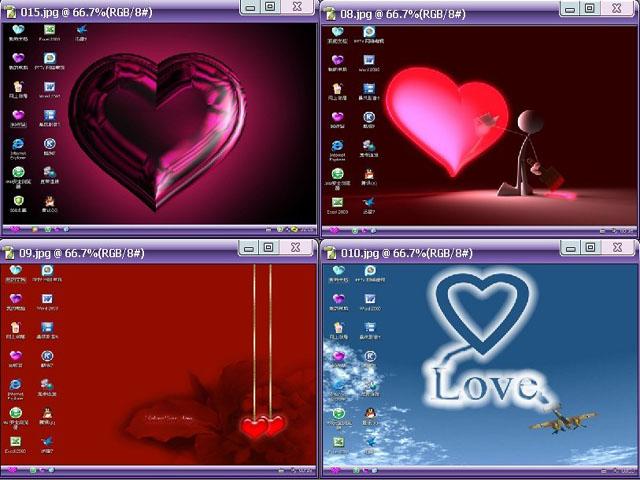Click the Word icon in 010.jpg window

pos(370,299)
